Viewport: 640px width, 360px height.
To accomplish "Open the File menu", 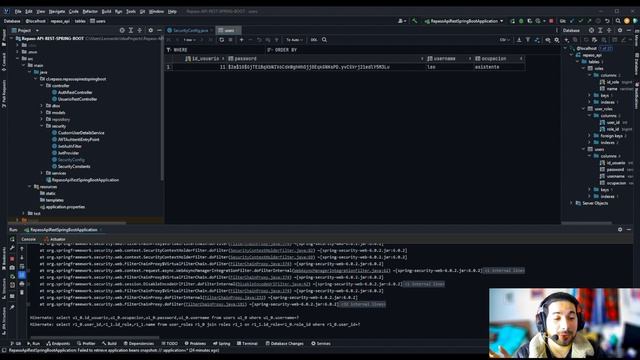I will pos(18,11).
